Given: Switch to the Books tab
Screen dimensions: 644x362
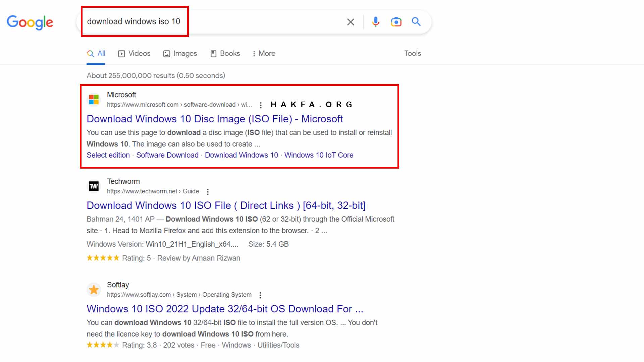Looking at the screenshot, I should pyautogui.click(x=225, y=54).
